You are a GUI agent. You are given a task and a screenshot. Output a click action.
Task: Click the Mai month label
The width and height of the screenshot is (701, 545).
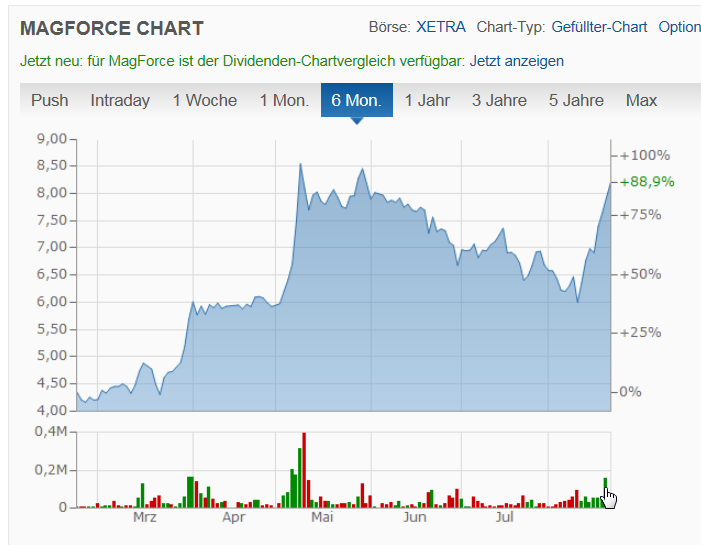coord(322,517)
